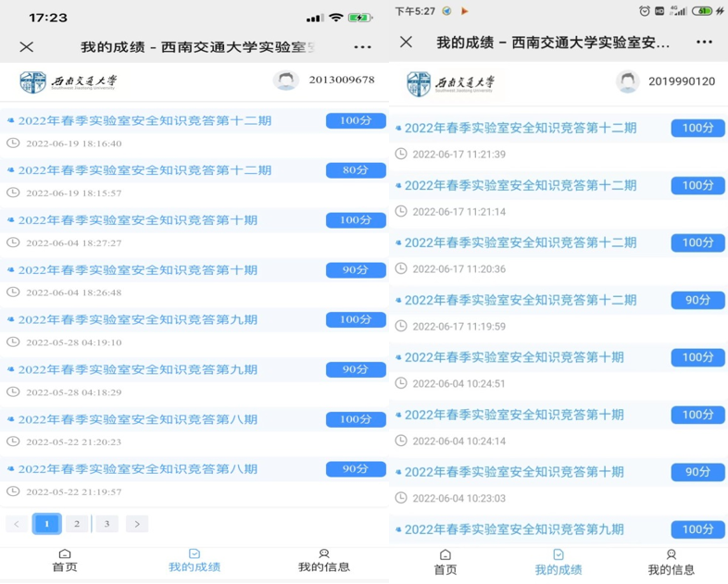Select 我的成绩 tab on user 2013009678's screen
Screen dimensions: 728x584
(x=195, y=561)
